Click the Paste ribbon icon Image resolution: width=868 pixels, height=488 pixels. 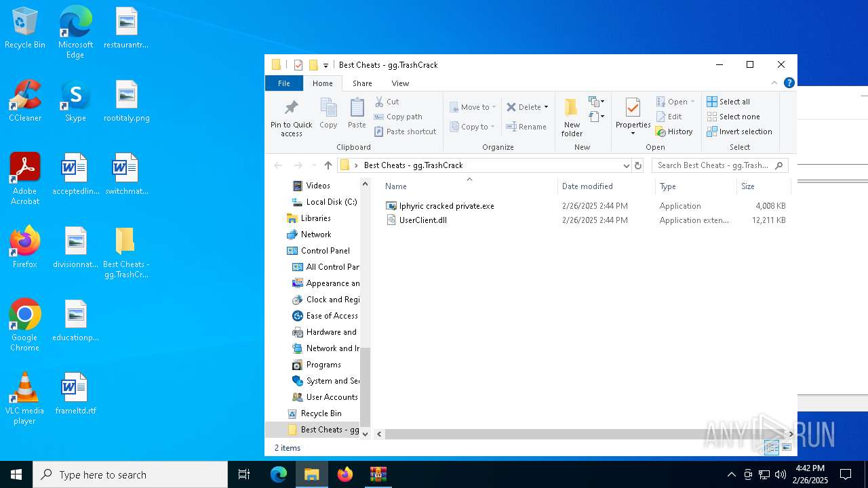[x=357, y=113]
